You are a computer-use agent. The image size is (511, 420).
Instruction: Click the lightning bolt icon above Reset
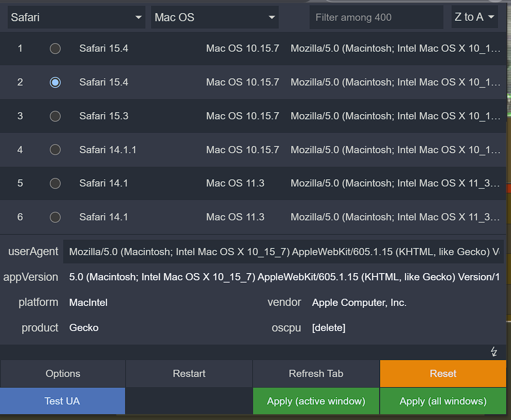click(494, 351)
